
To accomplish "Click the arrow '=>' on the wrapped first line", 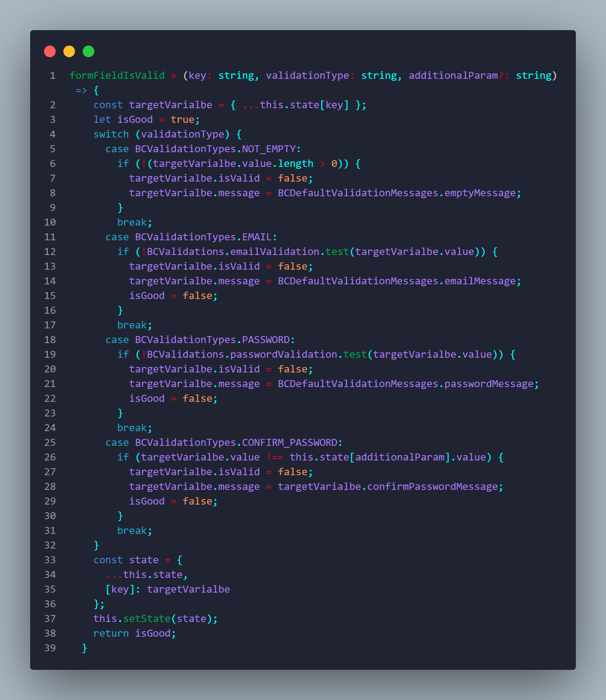I will pyautogui.click(x=82, y=90).
